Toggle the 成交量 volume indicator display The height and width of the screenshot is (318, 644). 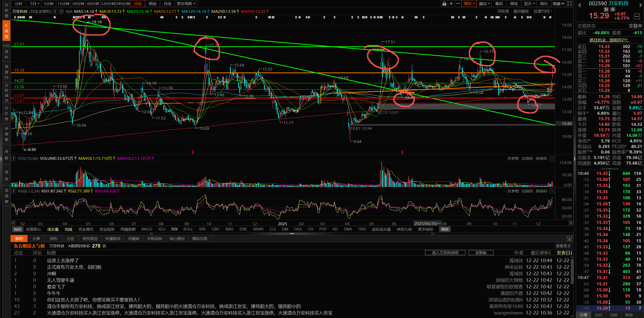tap(53, 229)
